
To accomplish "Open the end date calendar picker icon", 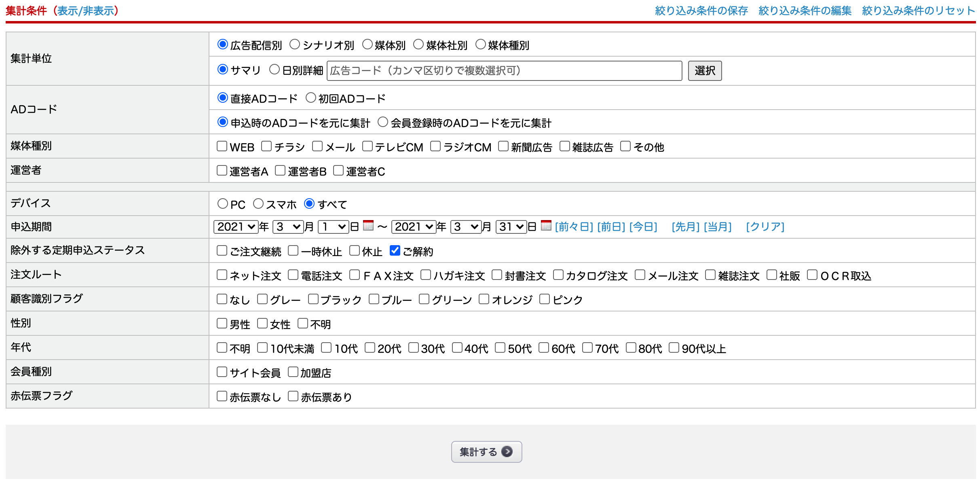I will tap(546, 225).
